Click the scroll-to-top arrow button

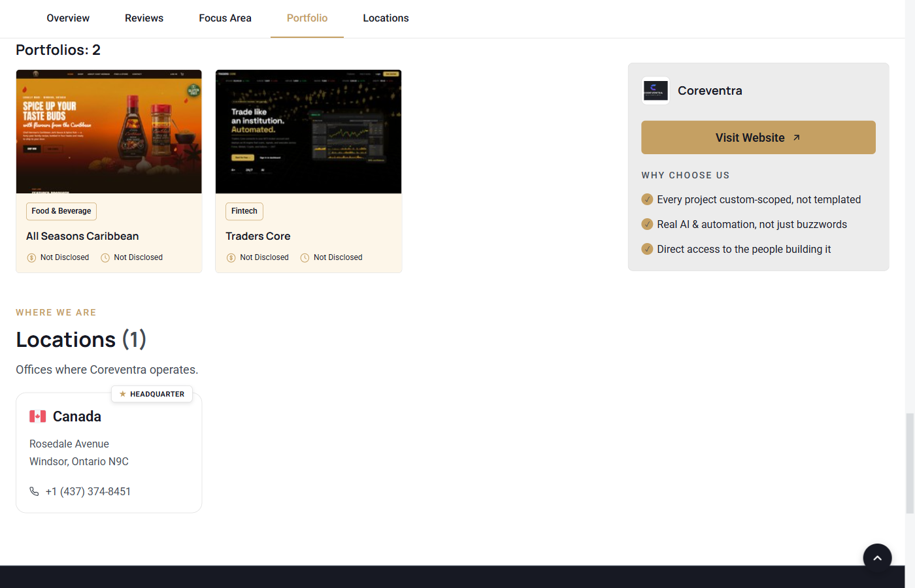[877, 558]
